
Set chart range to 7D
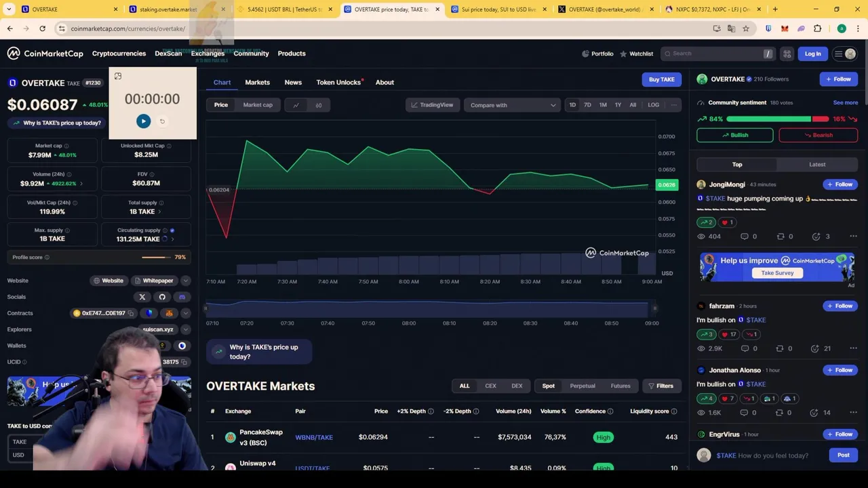pos(587,105)
